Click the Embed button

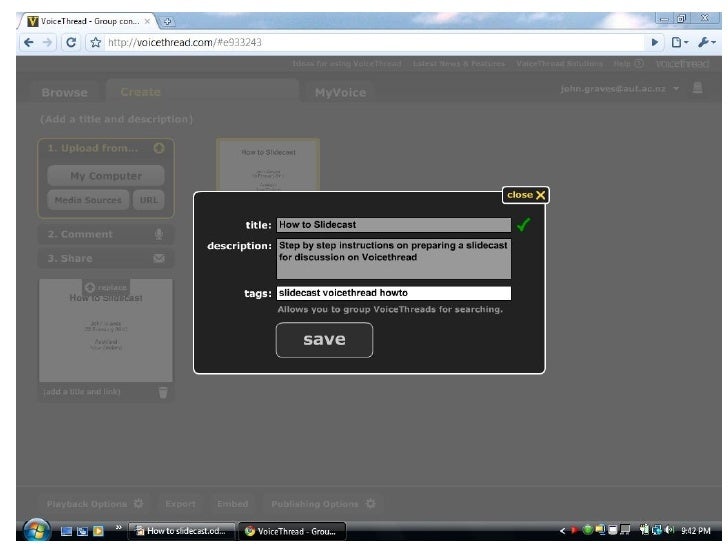tap(233, 504)
